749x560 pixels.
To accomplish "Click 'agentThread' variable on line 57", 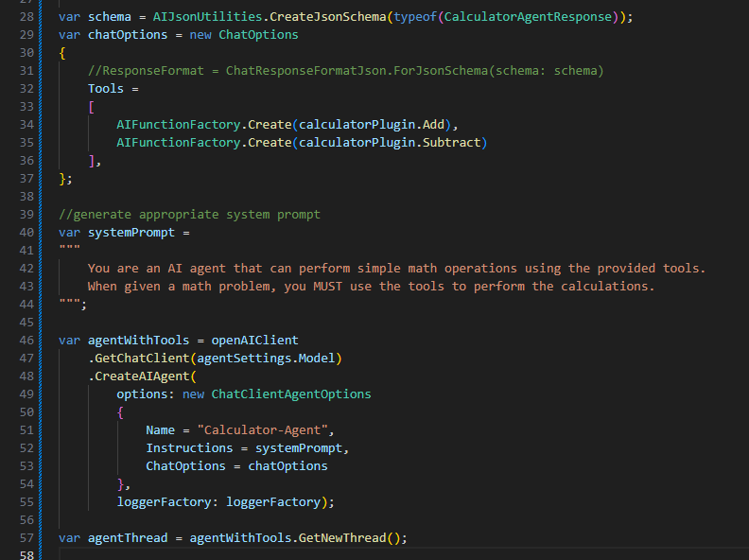I will pos(128,538).
